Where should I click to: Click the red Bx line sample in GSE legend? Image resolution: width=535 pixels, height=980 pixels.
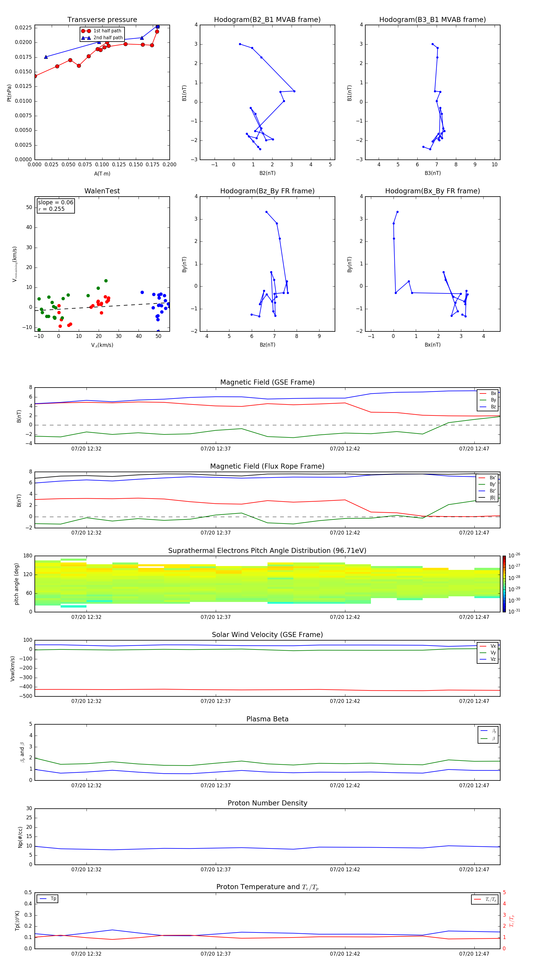483,393
